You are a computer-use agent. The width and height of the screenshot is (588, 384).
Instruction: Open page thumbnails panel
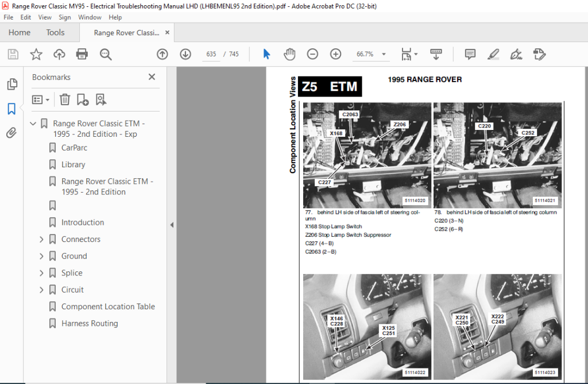coord(12,84)
